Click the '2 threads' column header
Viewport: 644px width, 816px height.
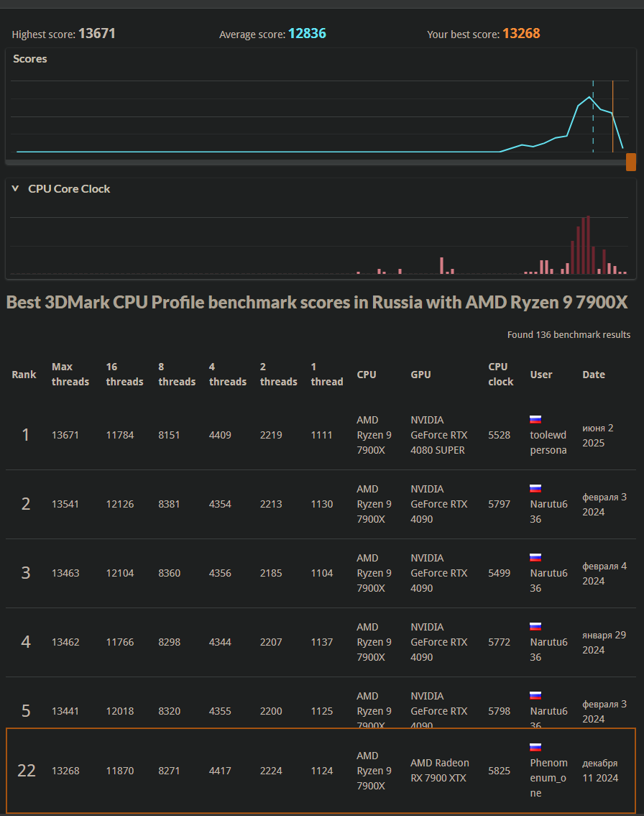(x=278, y=374)
